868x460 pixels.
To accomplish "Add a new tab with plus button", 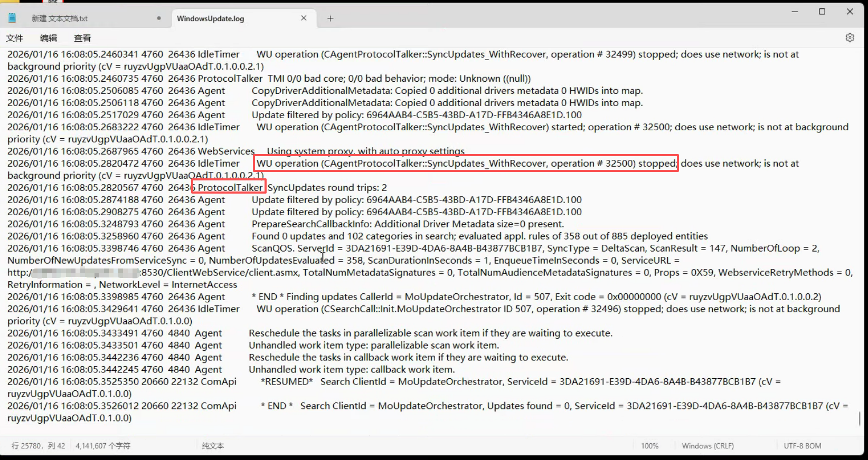I will pyautogui.click(x=330, y=18).
